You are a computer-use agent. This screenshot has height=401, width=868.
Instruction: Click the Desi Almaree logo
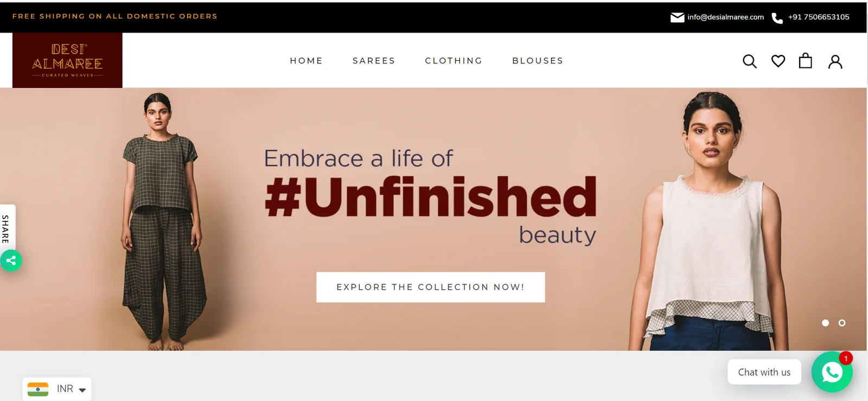67,60
